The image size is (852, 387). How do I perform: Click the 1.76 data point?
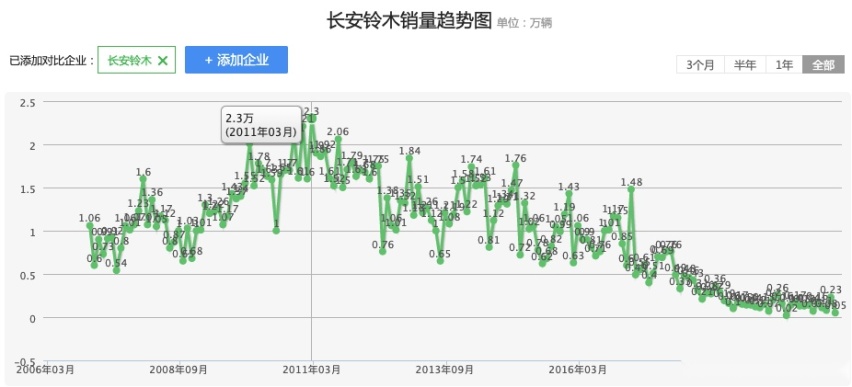(516, 165)
